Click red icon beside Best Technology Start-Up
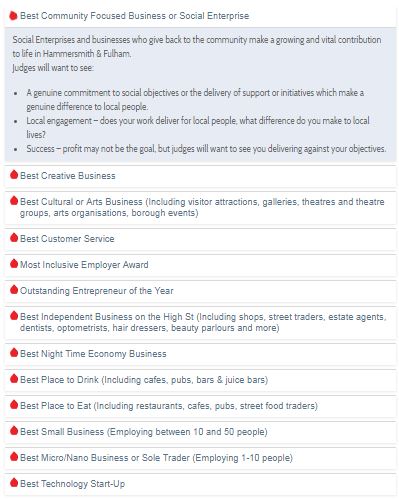 tap(14, 482)
